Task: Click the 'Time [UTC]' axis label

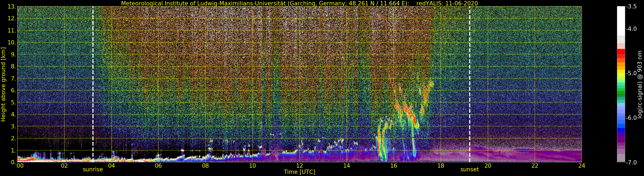Action: [299, 172]
